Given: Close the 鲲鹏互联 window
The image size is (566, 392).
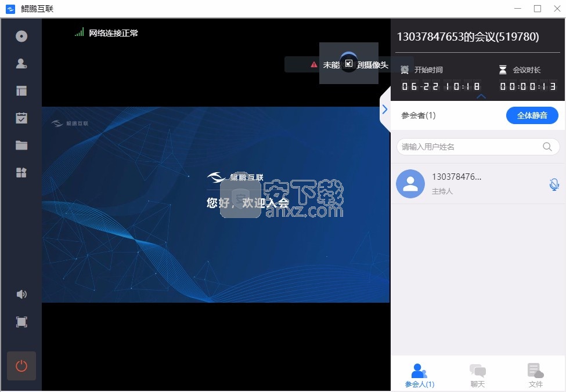Looking at the screenshot, I should 557,8.
